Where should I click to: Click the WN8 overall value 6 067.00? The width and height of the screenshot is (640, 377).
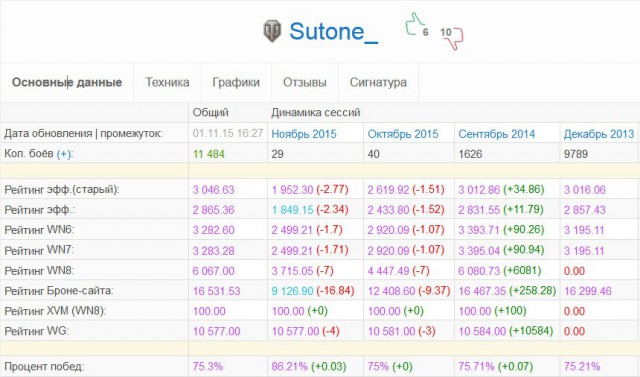(213, 271)
